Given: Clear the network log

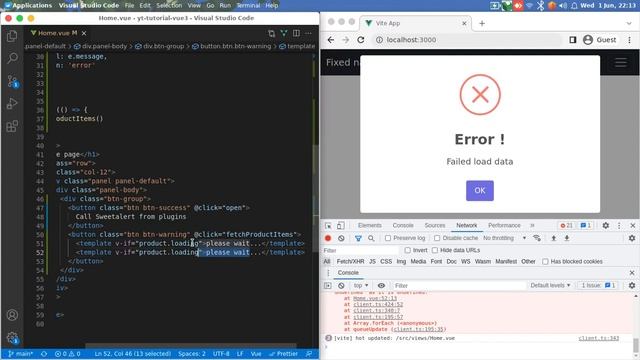Looking at the screenshot, I should [x=341, y=238].
